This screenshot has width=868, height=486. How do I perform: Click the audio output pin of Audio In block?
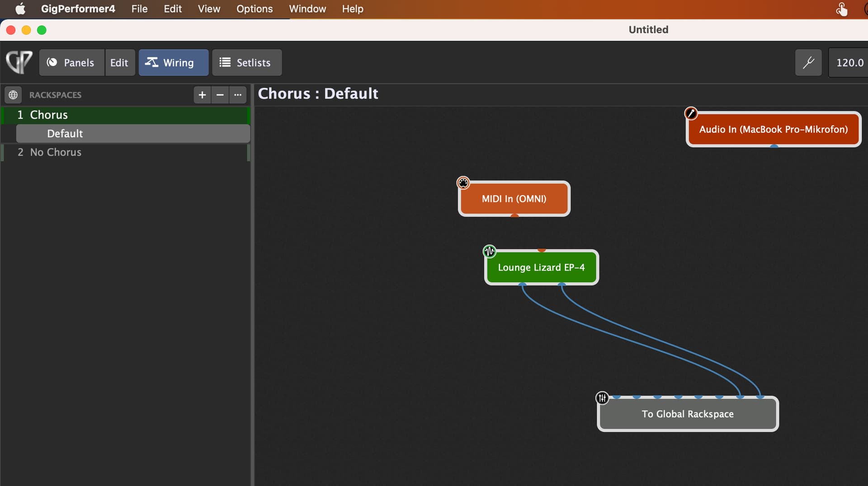click(x=774, y=146)
